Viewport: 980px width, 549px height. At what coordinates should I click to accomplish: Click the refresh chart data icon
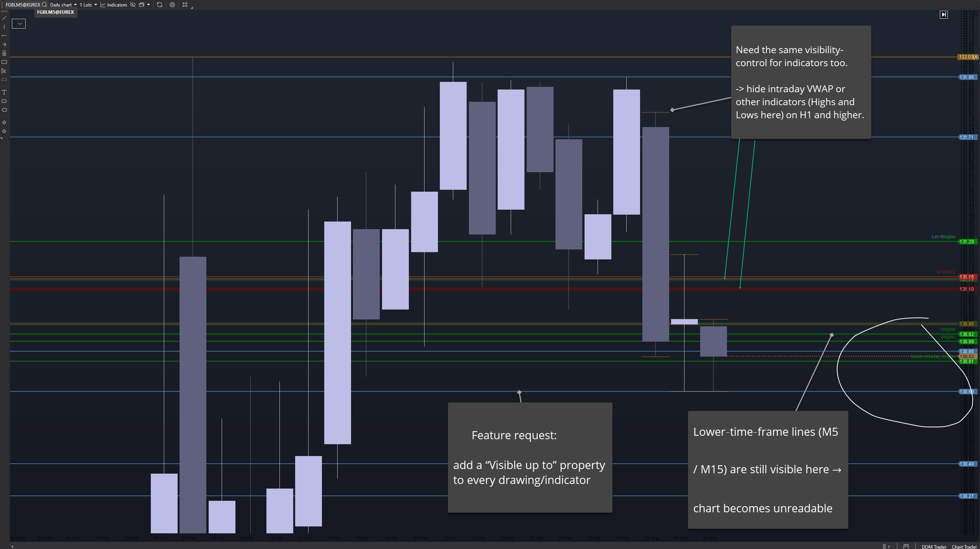point(160,5)
